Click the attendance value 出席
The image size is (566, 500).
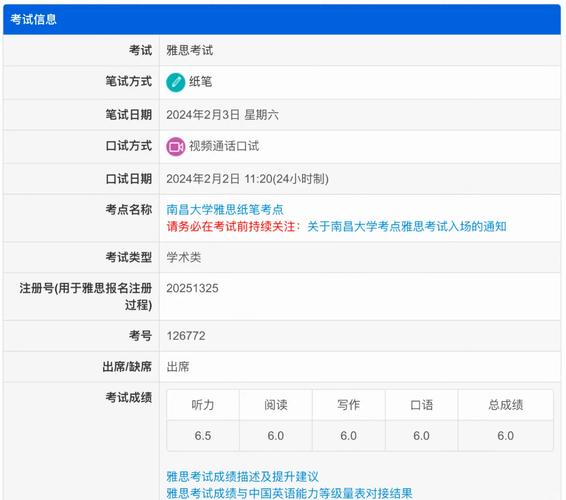178,367
